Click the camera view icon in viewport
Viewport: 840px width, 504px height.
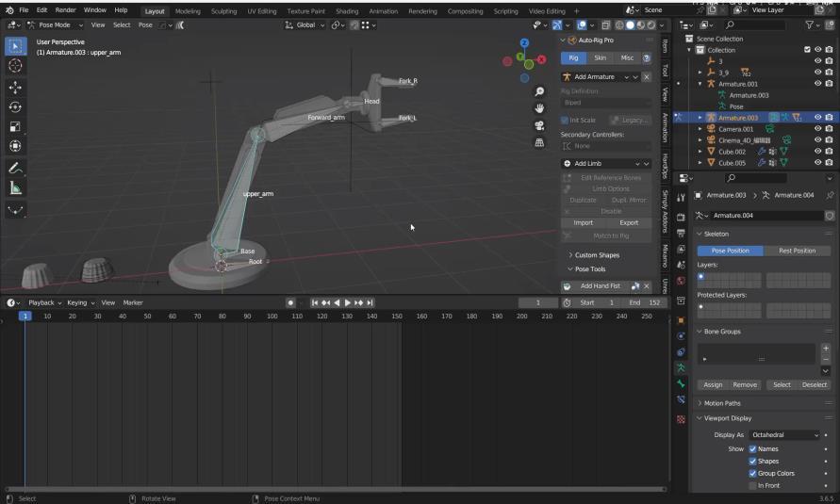(x=539, y=125)
